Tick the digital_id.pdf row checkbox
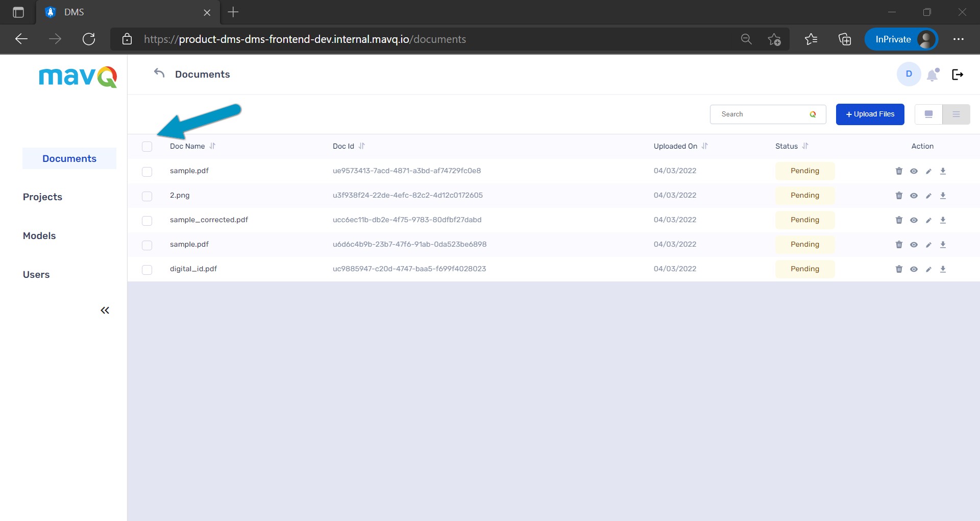980x521 pixels. click(147, 270)
